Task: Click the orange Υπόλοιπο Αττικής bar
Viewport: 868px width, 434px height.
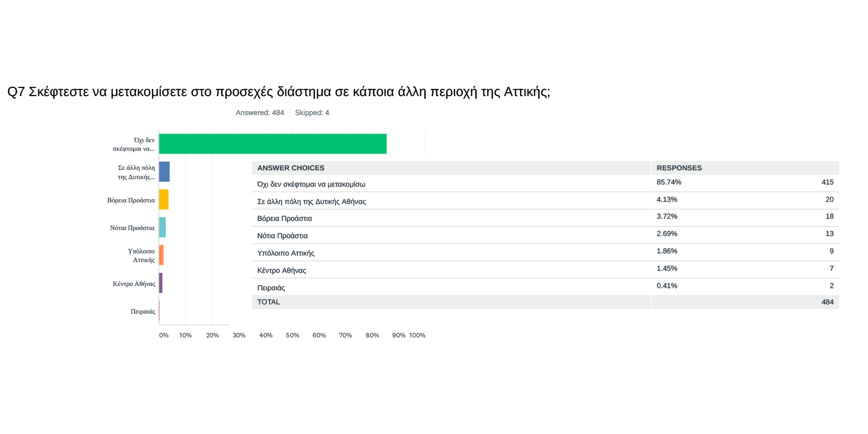Action: 161,255
